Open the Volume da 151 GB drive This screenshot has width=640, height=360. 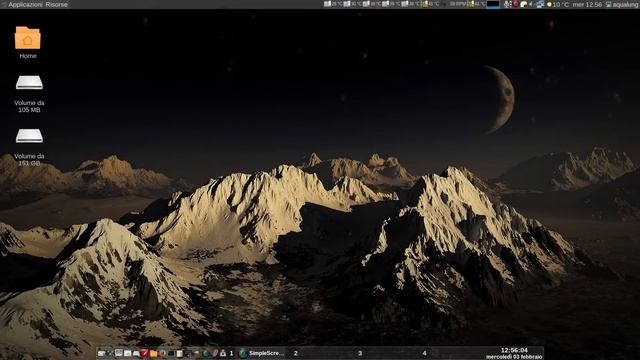[x=29, y=147]
